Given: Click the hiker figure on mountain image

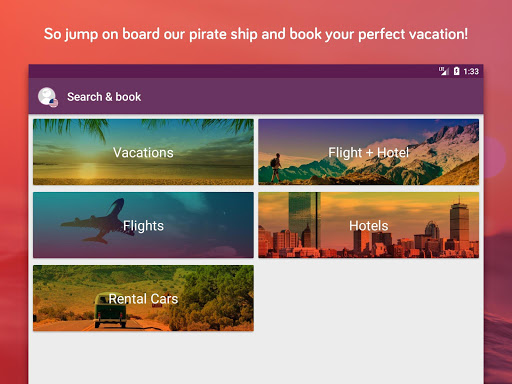Looking at the screenshot, I should click(276, 168).
